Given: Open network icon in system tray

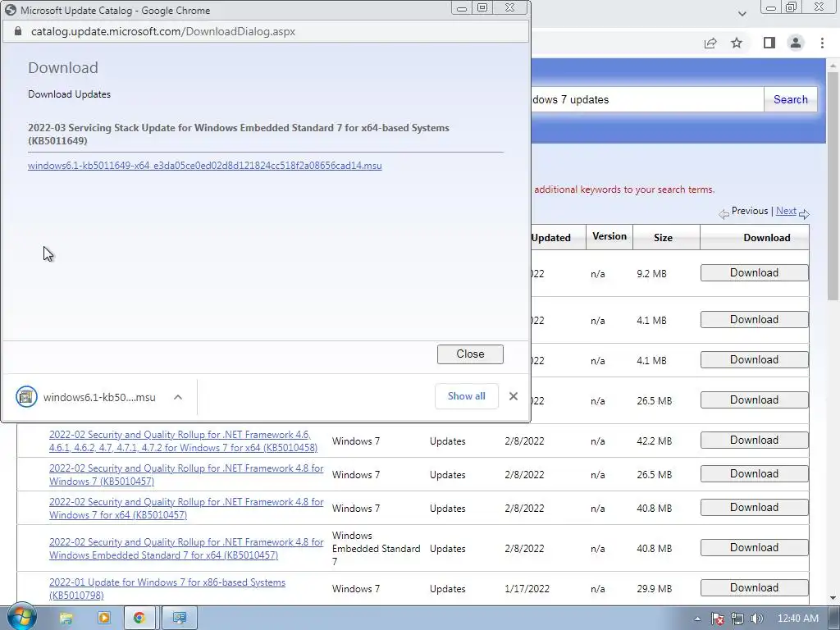Looking at the screenshot, I should 737,619.
